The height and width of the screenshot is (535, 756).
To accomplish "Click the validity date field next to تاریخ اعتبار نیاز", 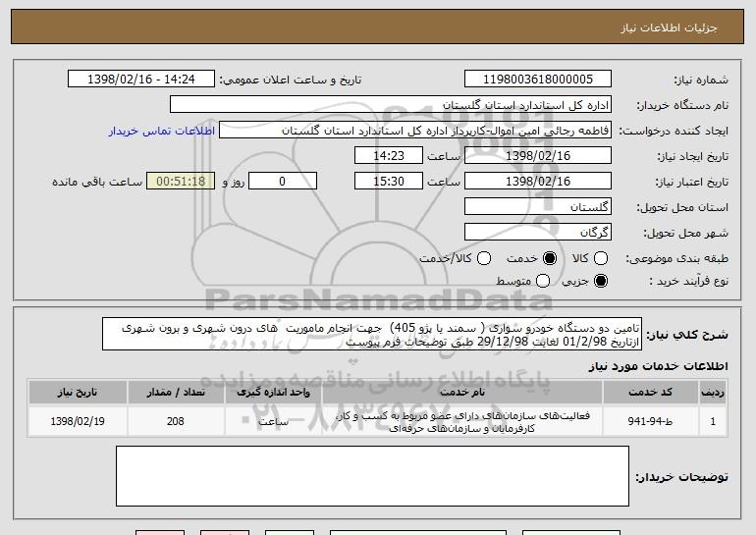I will 538,182.
